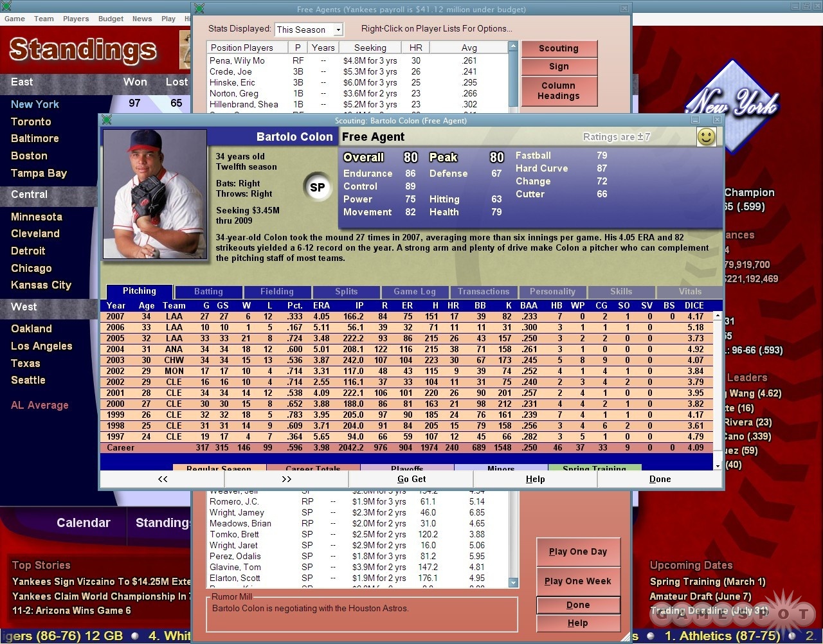Image resolution: width=823 pixels, height=644 pixels.
Task: Select the SP position badge beside Colon's stats
Action: pyautogui.click(x=317, y=187)
